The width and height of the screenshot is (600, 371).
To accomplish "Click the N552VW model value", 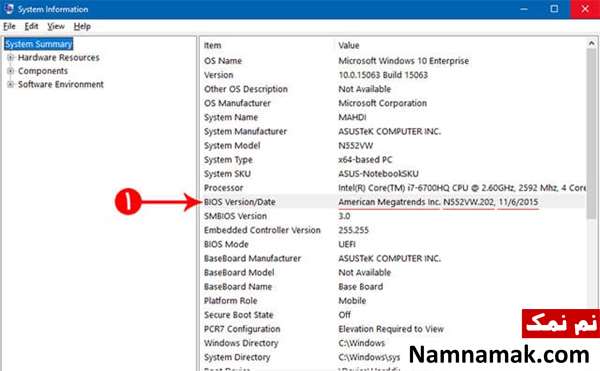I will tap(355, 146).
